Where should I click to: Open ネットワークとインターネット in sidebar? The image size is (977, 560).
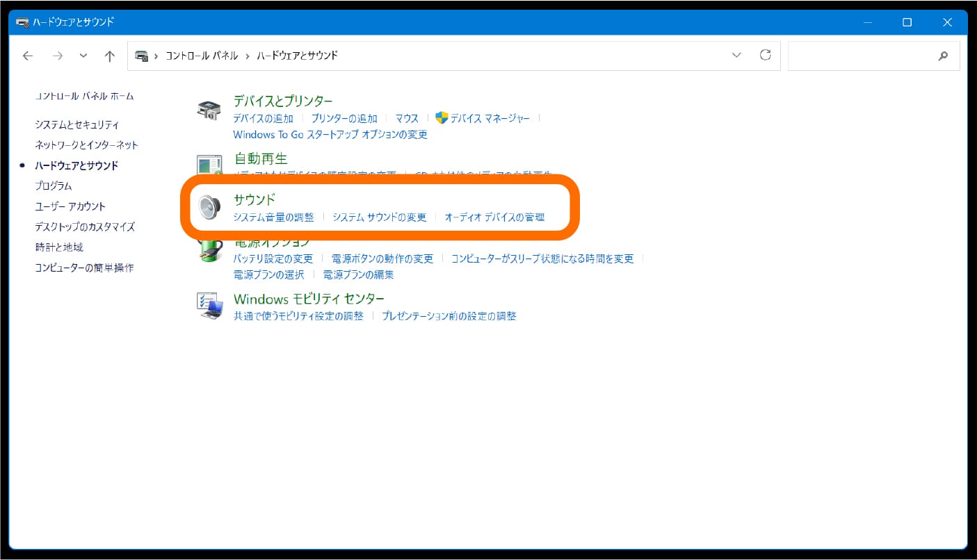pyautogui.click(x=87, y=145)
